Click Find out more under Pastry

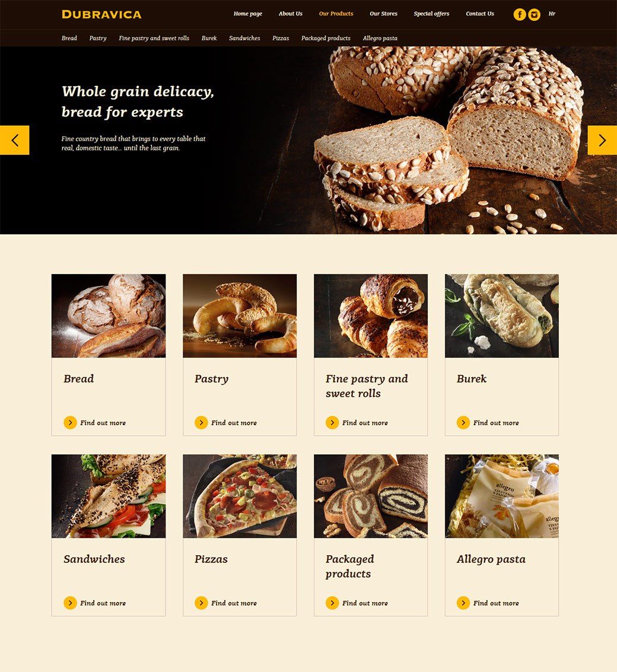pyautogui.click(x=234, y=422)
